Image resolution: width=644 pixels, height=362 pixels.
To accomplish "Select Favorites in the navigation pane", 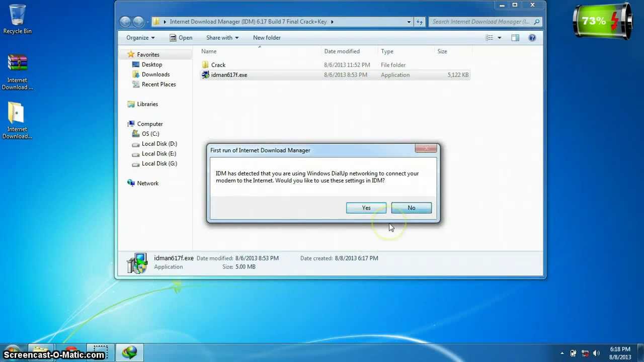I will coord(148,54).
